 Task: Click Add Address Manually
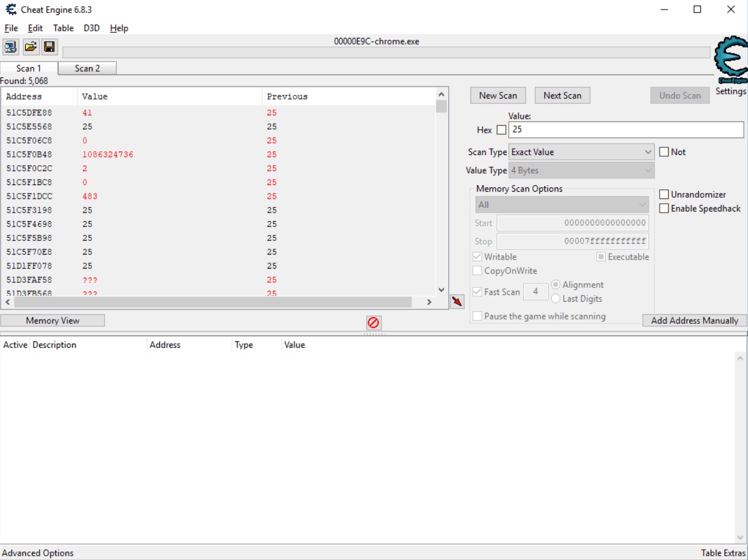pos(694,320)
